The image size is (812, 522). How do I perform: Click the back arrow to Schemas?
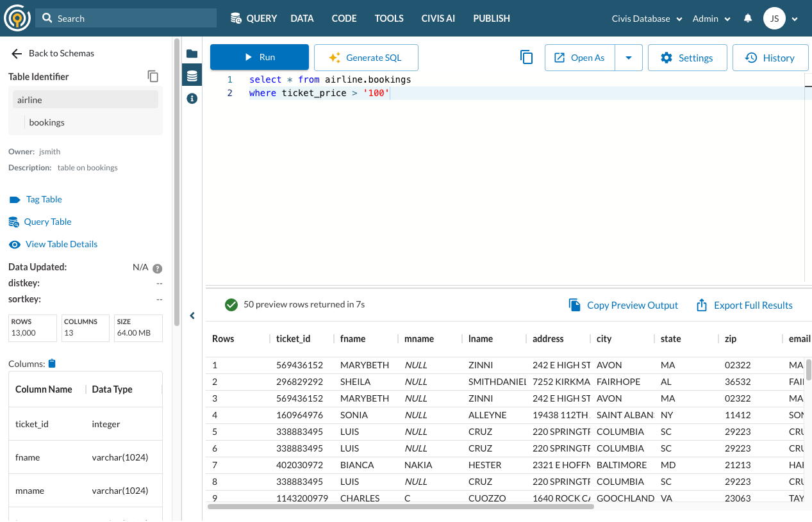[x=17, y=54]
